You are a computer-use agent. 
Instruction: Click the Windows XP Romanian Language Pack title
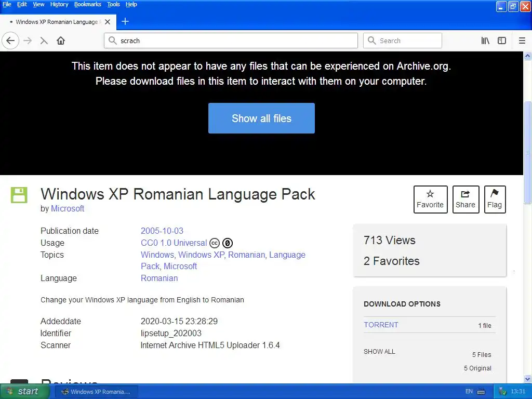pos(178,194)
